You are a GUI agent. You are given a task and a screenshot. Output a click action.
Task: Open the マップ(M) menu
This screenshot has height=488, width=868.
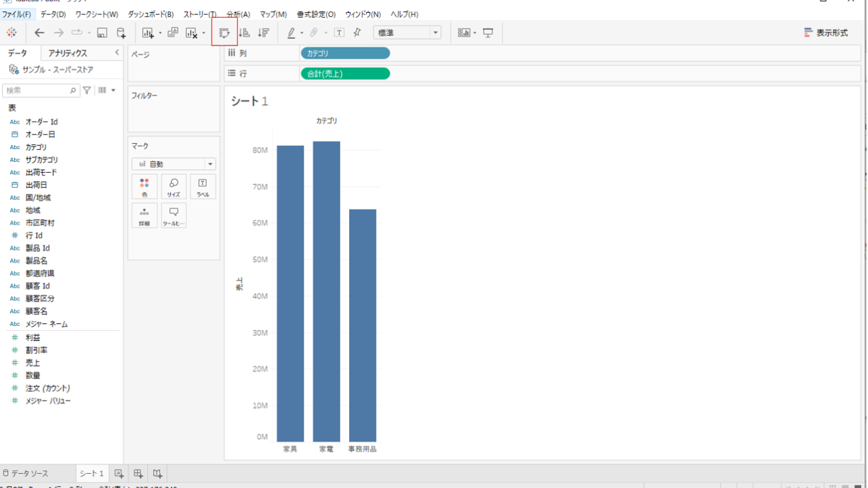(273, 14)
